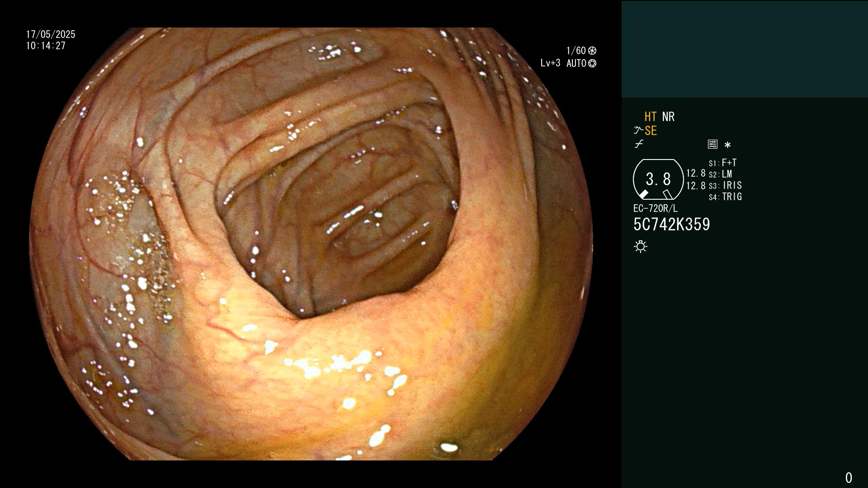This screenshot has width=868, height=488.
Task: Click the S4: TRIG switch assignment
Action: pyautogui.click(x=726, y=197)
